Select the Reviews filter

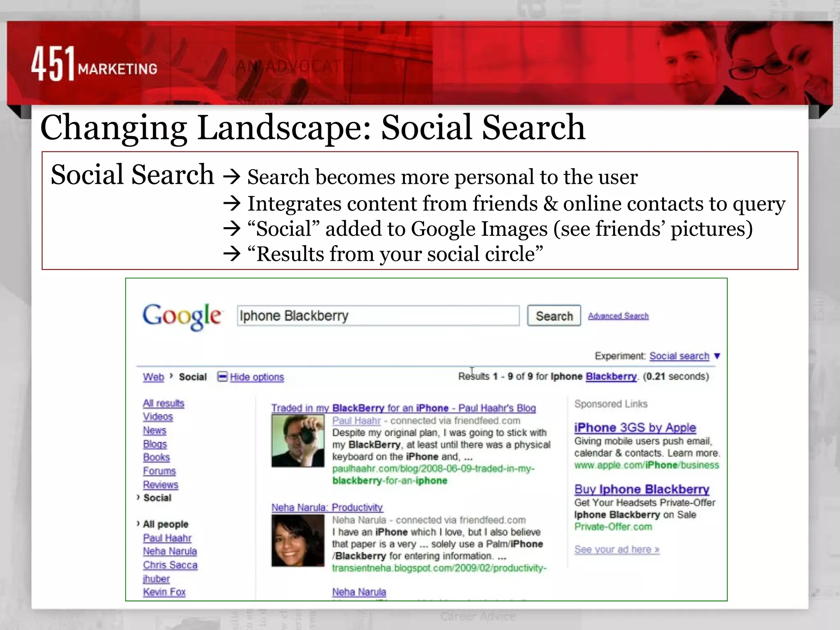[x=161, y=484]
